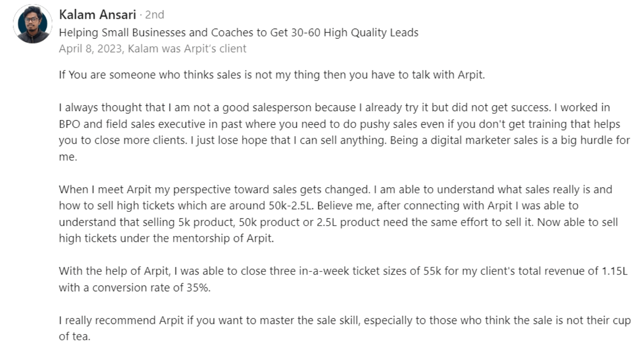
Task: Click the word "BPO" in the recommendation
Action: [x=69, y=124]
